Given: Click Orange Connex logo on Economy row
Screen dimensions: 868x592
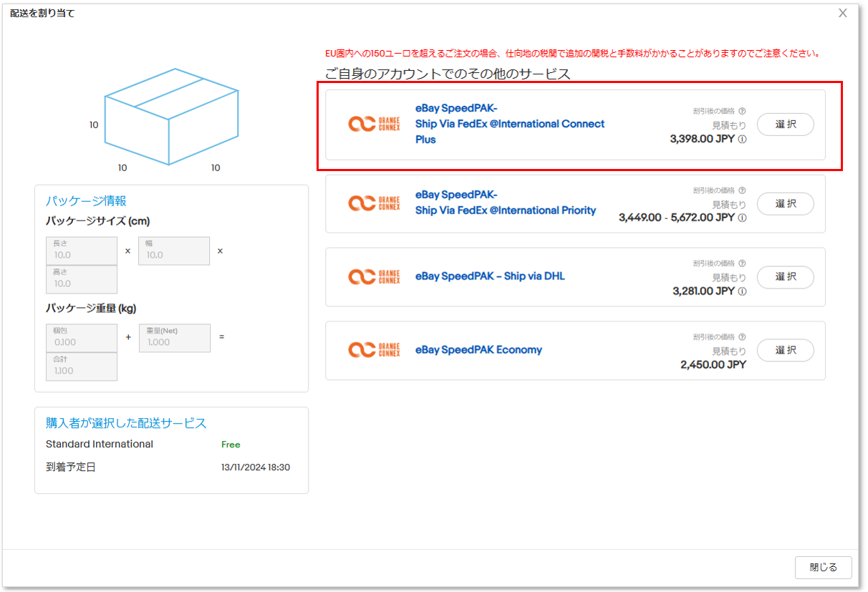Looking at the screenshot, I should click(x=374, y=349).
